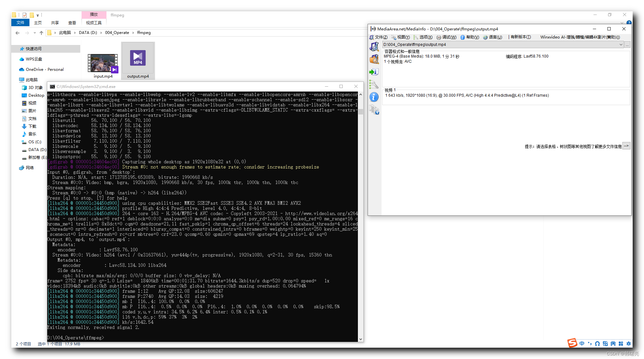Click MediaInfo open folder icon
Viewport: 644px width, 359px height.
click(x=374, y=59)
